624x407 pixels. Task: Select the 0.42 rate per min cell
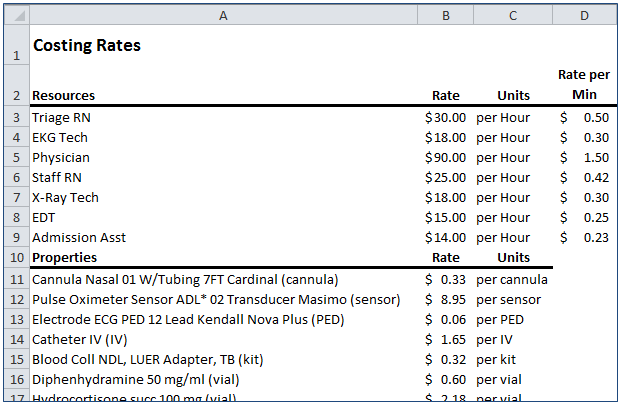(x=585, y=177)
